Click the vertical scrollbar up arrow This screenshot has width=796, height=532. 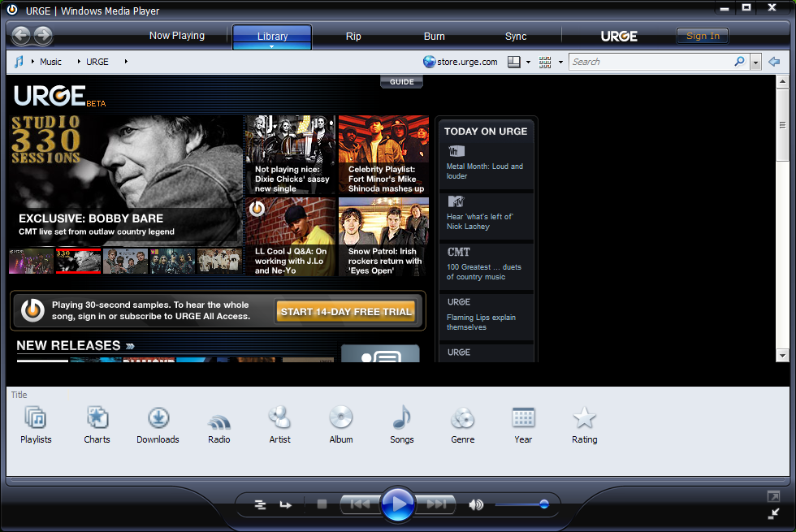coord(782,81)
